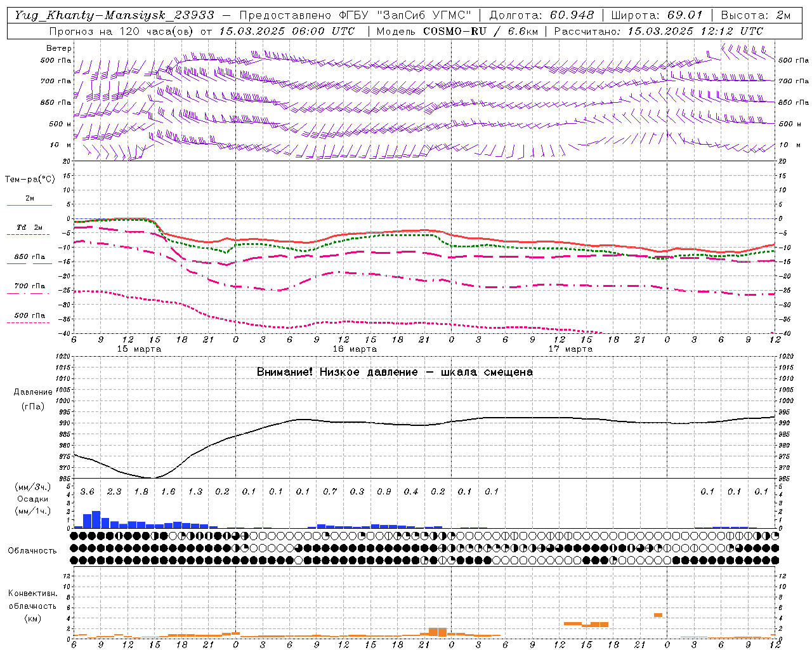Click the red line sample under the 2м legend

[29, 205]
